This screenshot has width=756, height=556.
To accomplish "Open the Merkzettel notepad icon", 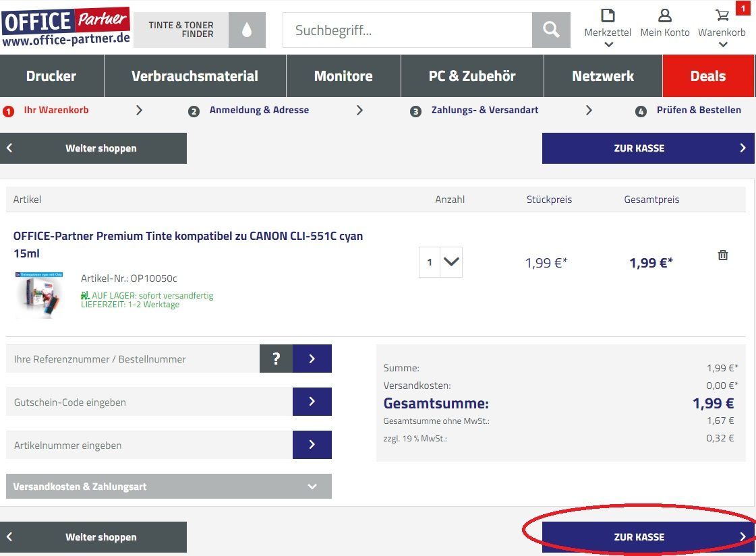I will click(608, 16).
